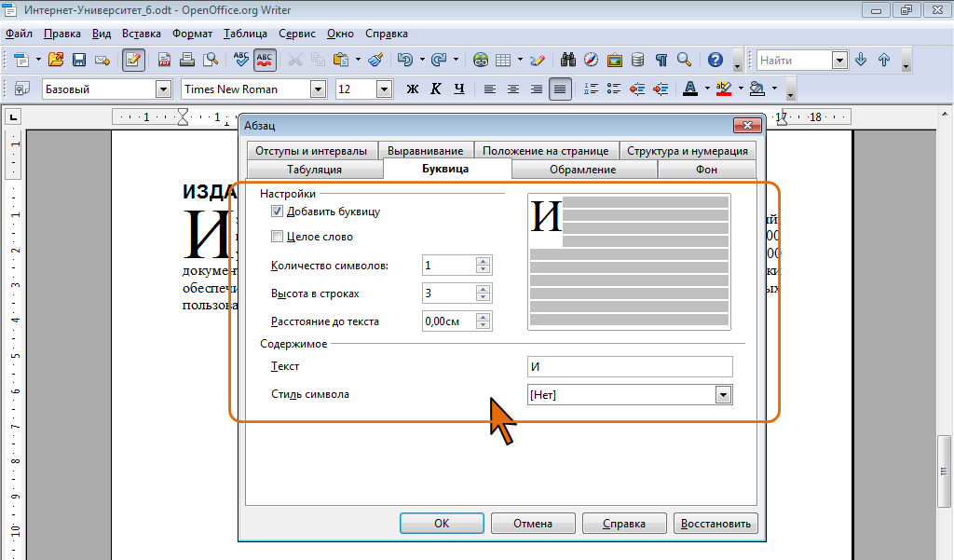Screen dimensions: 954x560
Task: Click the Background Color icon
Action: coord(756,89)
